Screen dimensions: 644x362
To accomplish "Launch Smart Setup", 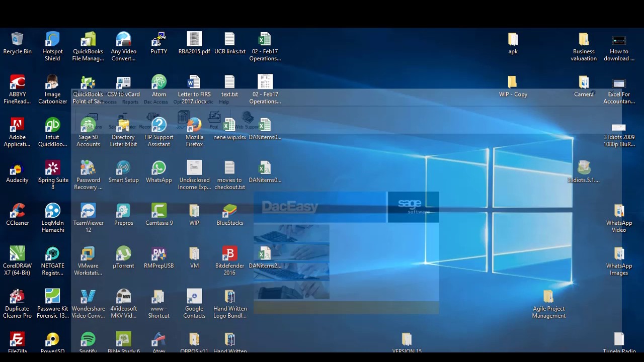I will coord(123,172).
